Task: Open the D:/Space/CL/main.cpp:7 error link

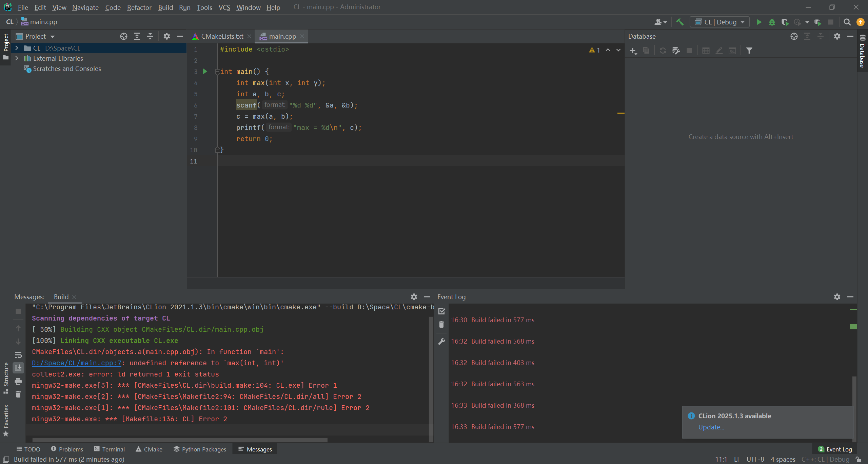Action: (76, 363)
